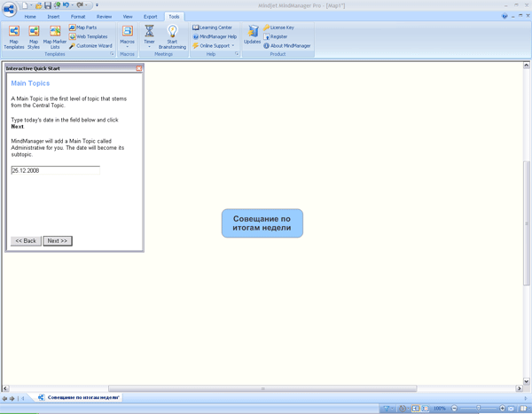Image resolution: width=532 pixels, height=414 pixels.
Task: Expand the New map dropdown arrow
Action: (31, 5)
